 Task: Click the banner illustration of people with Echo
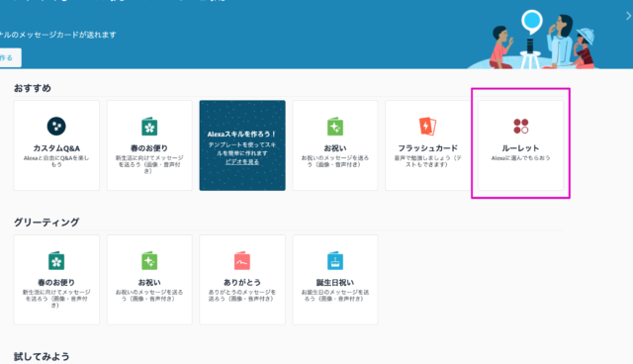coord(533,40)
